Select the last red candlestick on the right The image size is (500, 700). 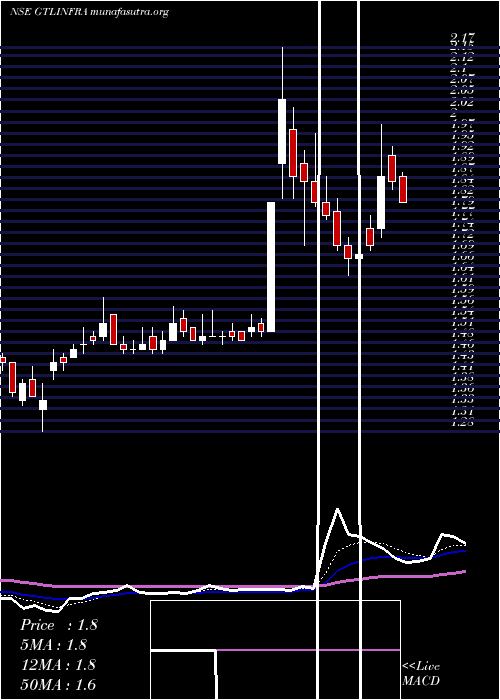(403, 189)
